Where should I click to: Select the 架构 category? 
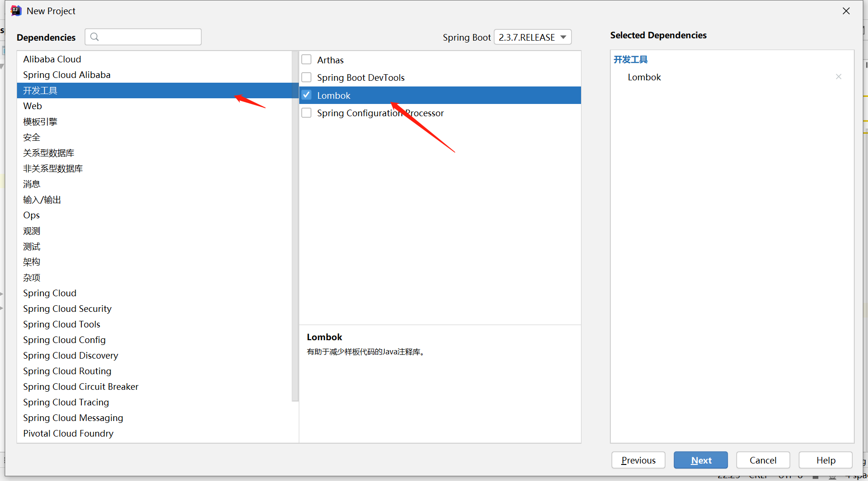(x=155, y=262)
